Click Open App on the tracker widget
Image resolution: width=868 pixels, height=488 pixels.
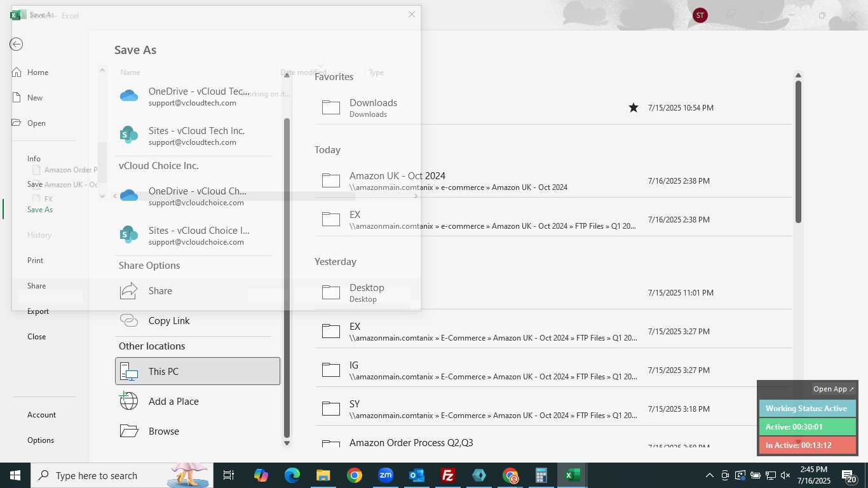coord(834,389)
